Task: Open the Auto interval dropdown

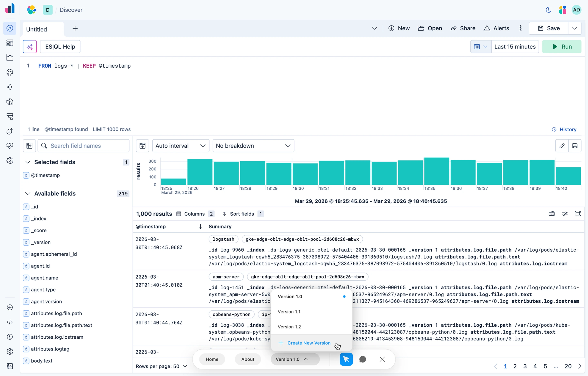Action: click(x=181, y=146)
